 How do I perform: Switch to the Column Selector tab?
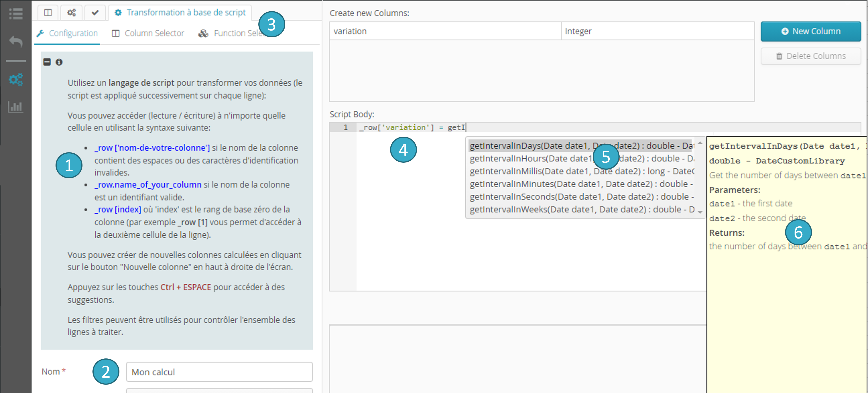point(148,33)
